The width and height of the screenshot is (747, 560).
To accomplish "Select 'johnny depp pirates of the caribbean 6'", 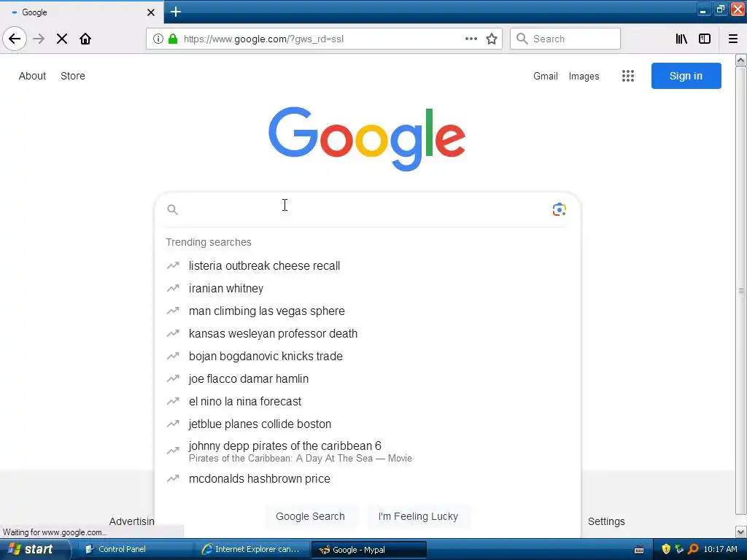I will coord(368,451).
